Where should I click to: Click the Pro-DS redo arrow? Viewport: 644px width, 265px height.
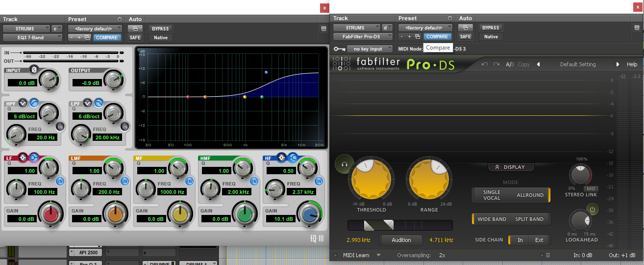496,64
